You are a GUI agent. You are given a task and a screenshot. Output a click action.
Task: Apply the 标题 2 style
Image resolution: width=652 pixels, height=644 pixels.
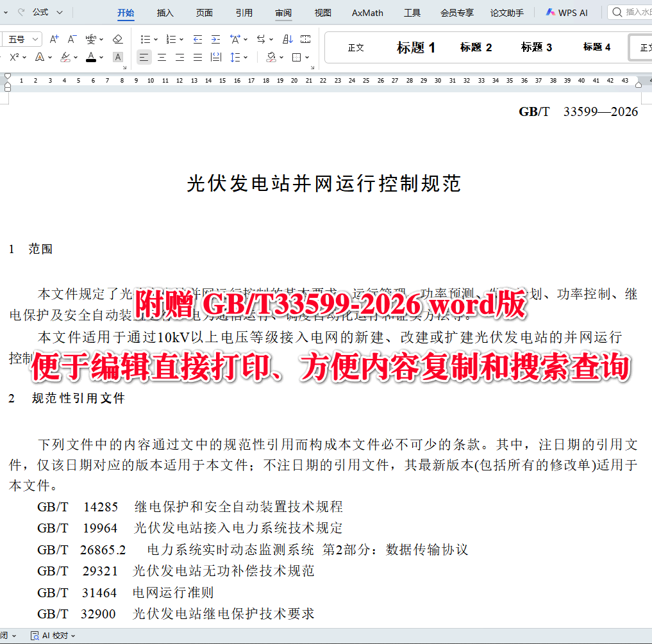(476, 47)
